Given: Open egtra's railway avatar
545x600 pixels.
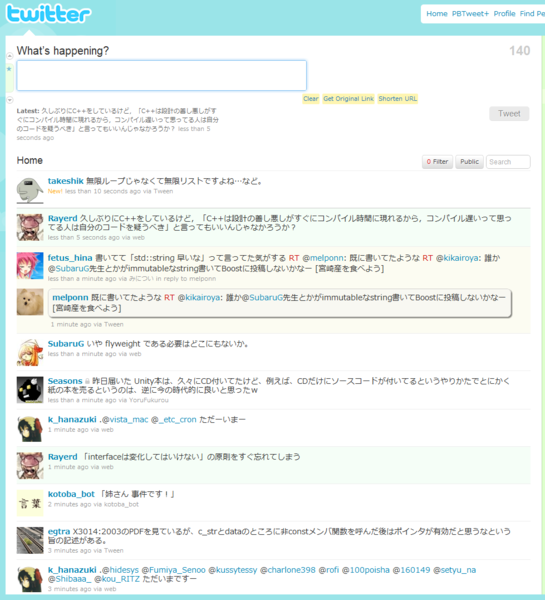Looking at the screenshot, I should [x=30, y=540].
